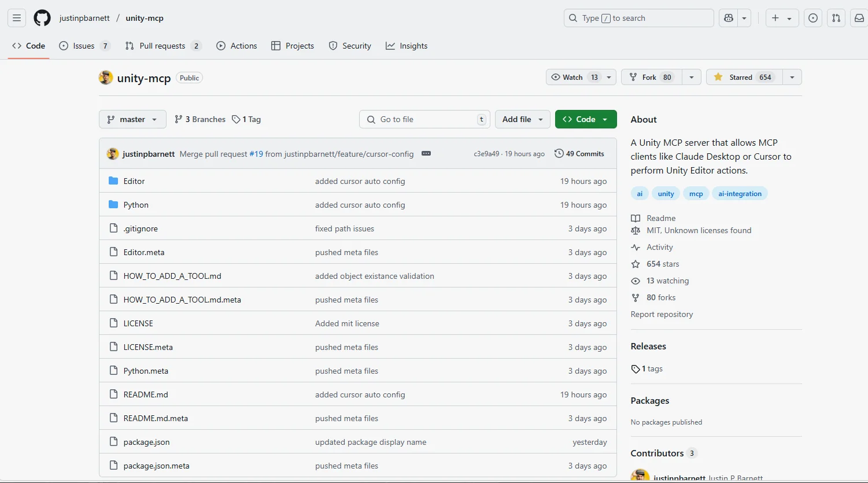Open Contributors section heading link
Viewport: 868px width, 483px height.
point(664,453)
